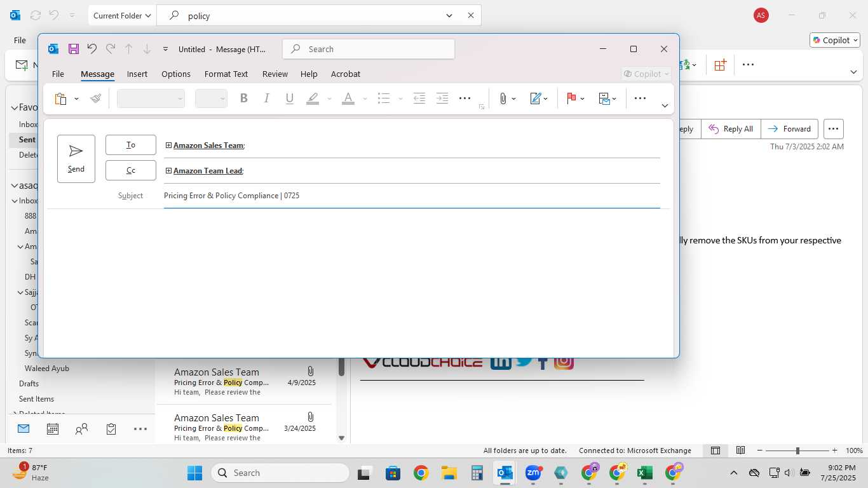Switch to Reading view icon in status bar
The height and width of the screenshot is (488, 868).
[740, 451]
